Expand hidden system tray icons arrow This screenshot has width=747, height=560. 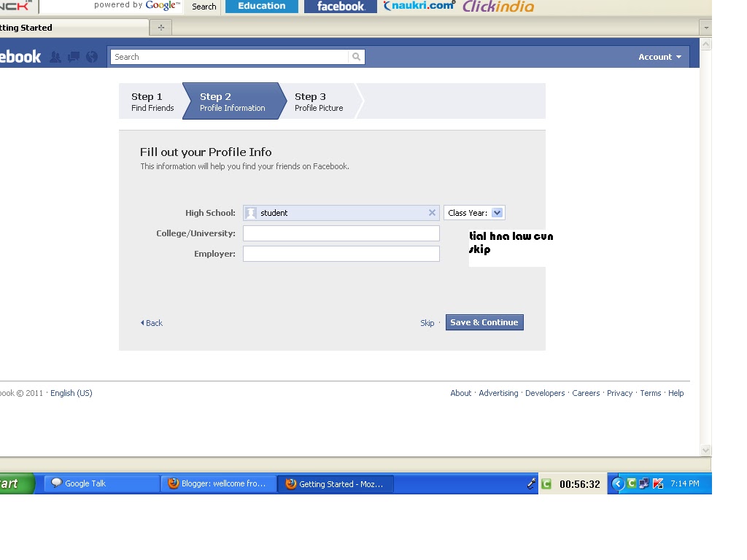coord(618,484)
